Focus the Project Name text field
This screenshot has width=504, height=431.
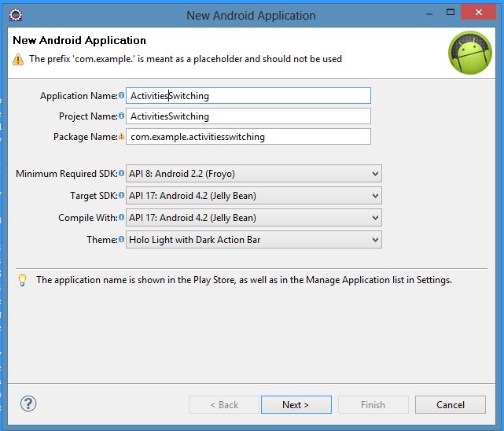pos(248,116)
